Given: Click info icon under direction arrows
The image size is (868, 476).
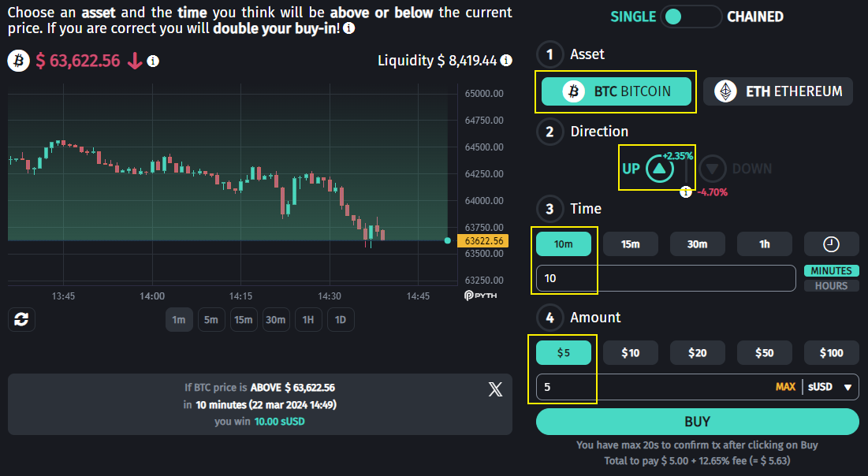Looking at the screenshot, I should click(686, 192).
